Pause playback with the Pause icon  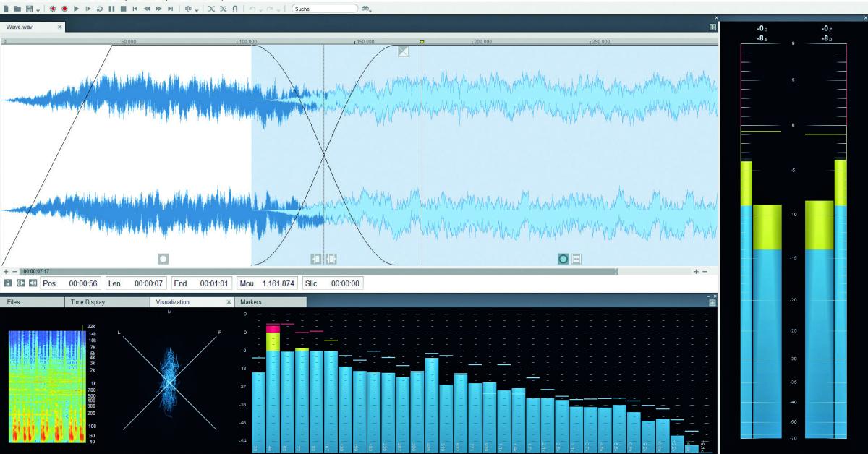click(x=111, y=8)
